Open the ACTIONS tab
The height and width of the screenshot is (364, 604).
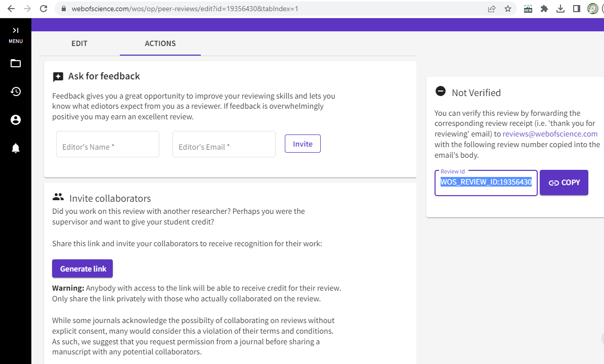pos(160,43)
